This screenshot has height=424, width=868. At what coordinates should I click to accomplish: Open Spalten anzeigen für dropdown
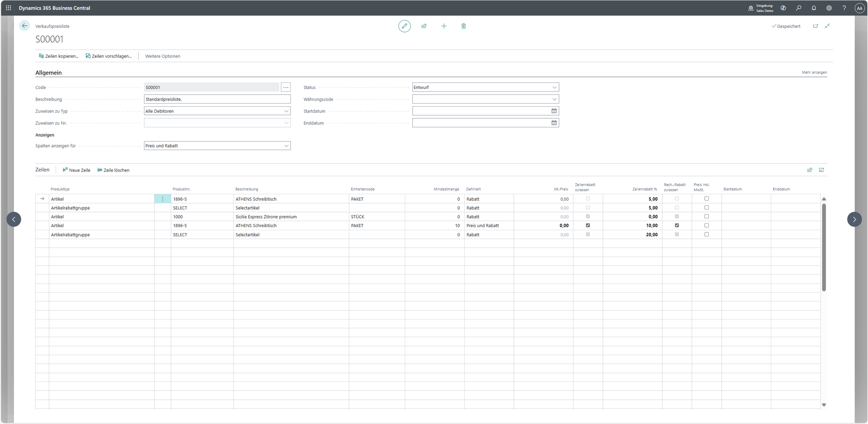tap(217, 146)
